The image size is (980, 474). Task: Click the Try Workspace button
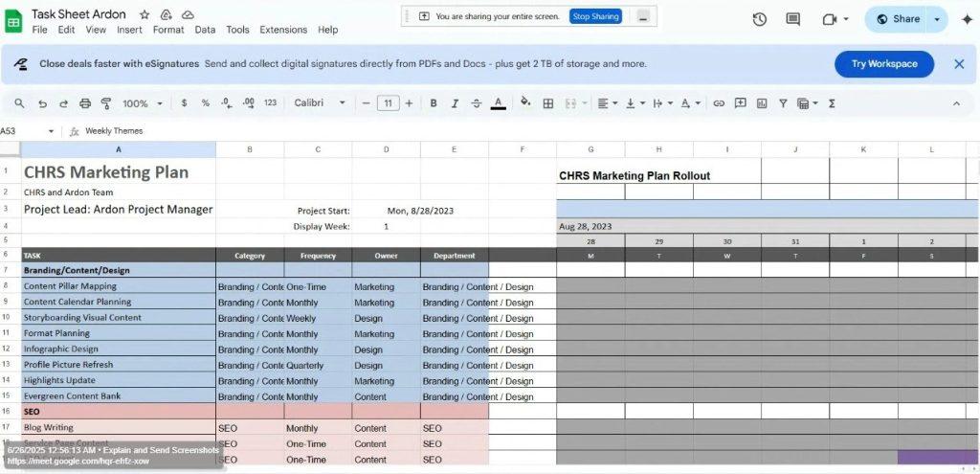point(883,64)
